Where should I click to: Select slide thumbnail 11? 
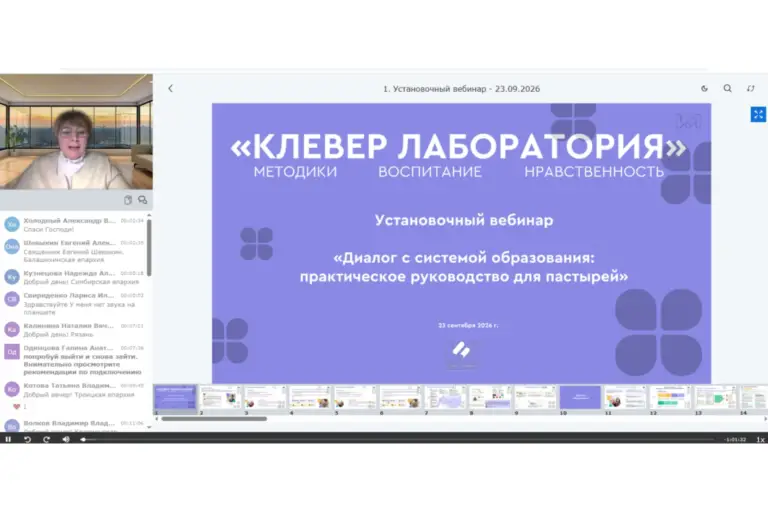(625, 397)
